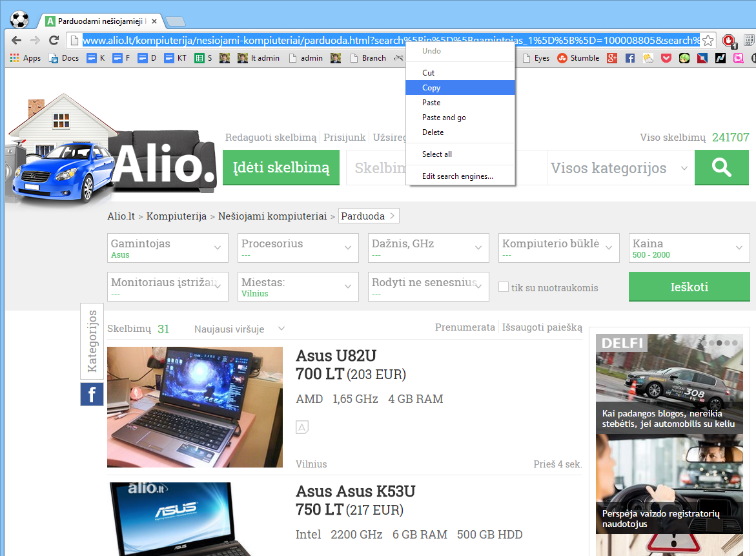Screen dimensions: 756x556
Task: Choose Cut from the context menu
Action: coord(460,73)
